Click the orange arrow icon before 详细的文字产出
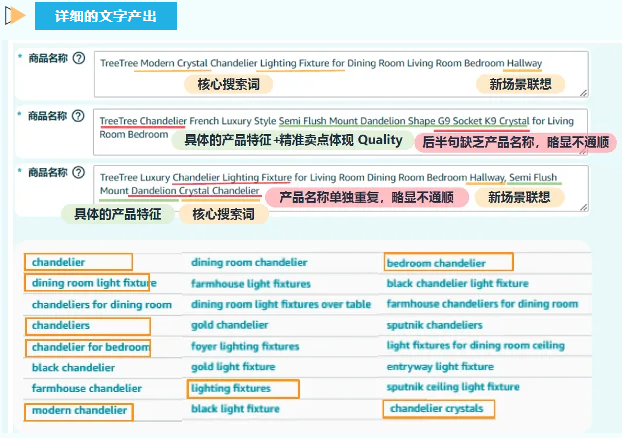622x438 pixels. pyautogui.click(x=15, y=16)
